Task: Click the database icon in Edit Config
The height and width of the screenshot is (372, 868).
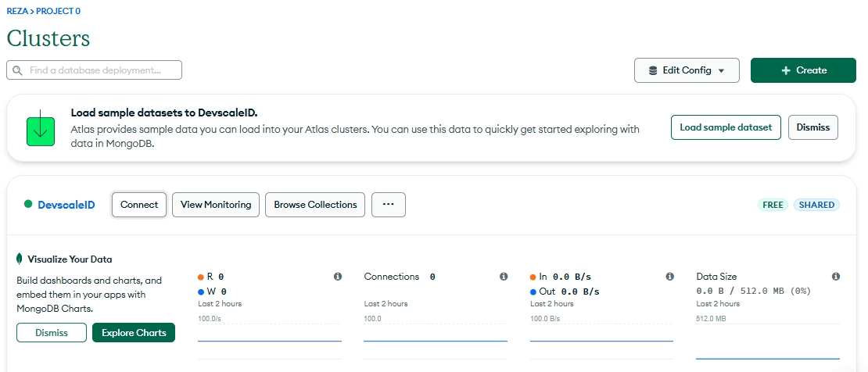Action: coord(653,70)
